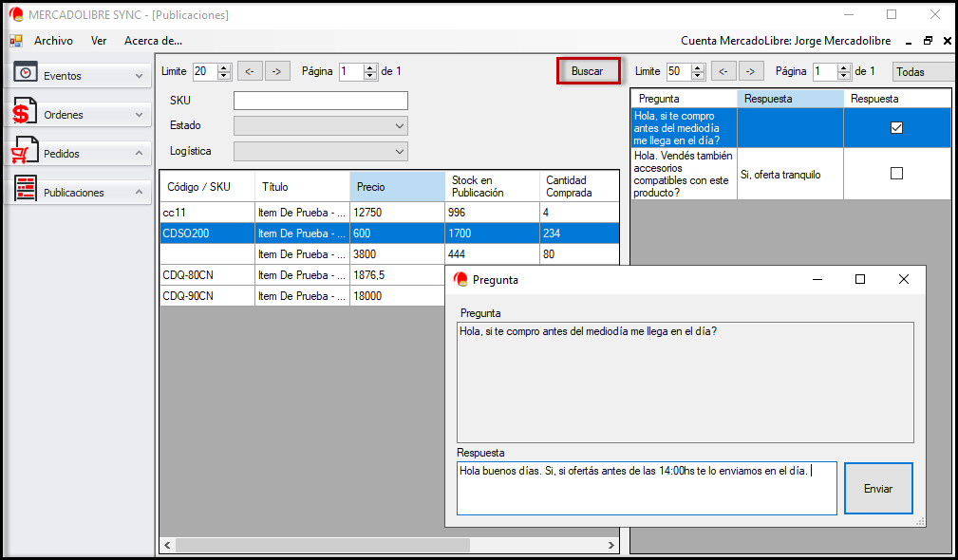Click the price cell 1876,5
Screen dimensions: 958x560
[x=397, y=275]
